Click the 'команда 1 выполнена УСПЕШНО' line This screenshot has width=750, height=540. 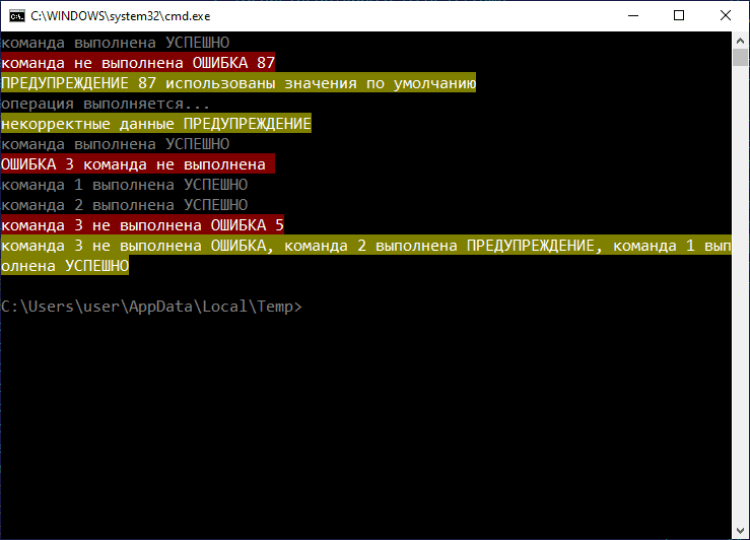point(124,185)
